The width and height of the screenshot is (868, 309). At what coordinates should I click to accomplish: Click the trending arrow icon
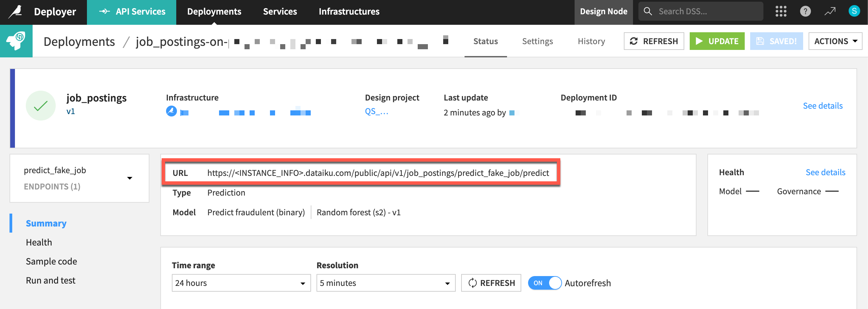pyautogui.click(x=830, y=11)
